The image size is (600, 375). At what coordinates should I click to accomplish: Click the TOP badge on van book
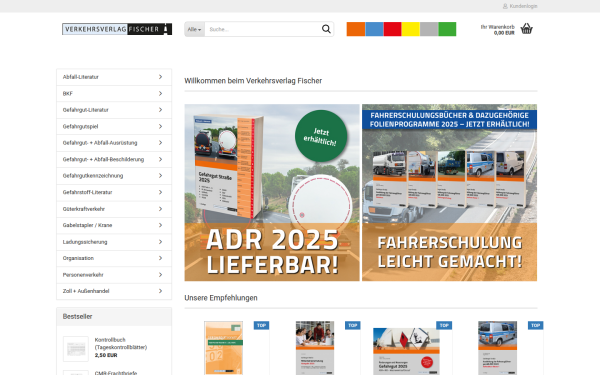tap(535, 325)
